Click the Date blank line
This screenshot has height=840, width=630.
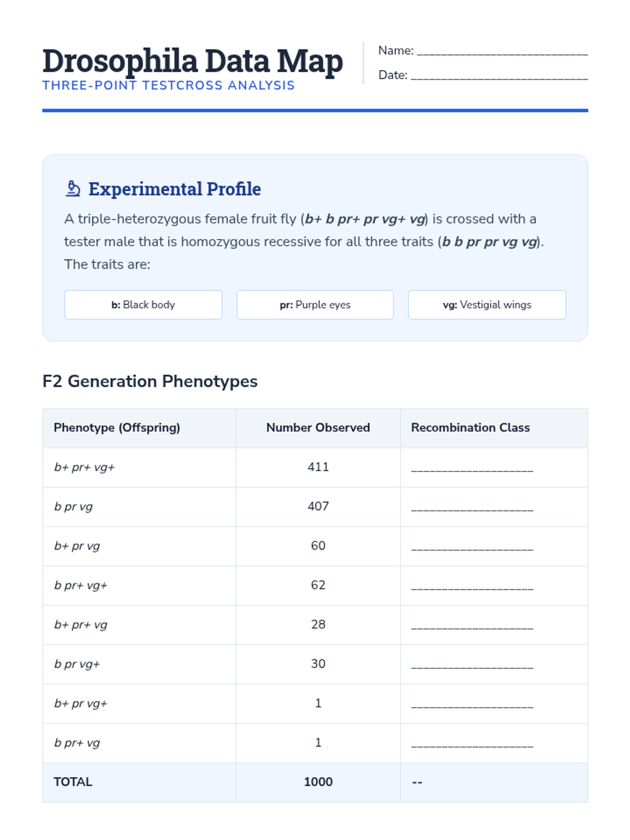(499, 76)
